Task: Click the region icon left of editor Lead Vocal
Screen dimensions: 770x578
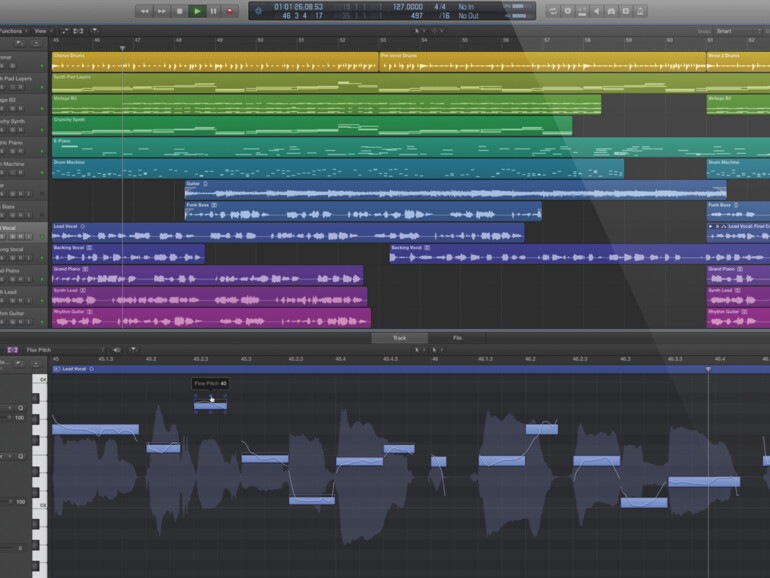Action: 56,369
